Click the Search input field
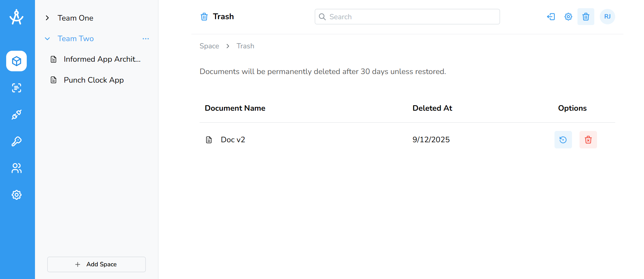644x279 pixels. click(x=407, y=17)
